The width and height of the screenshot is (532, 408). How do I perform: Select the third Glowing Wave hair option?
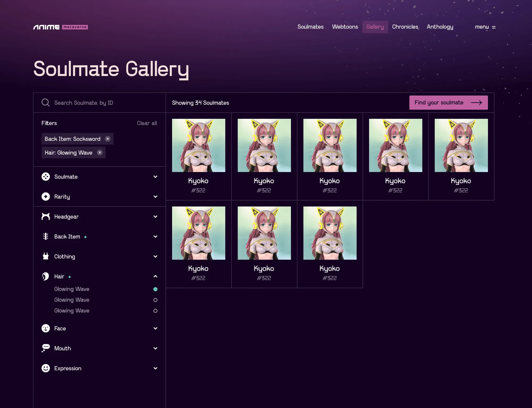coord(155,311)
